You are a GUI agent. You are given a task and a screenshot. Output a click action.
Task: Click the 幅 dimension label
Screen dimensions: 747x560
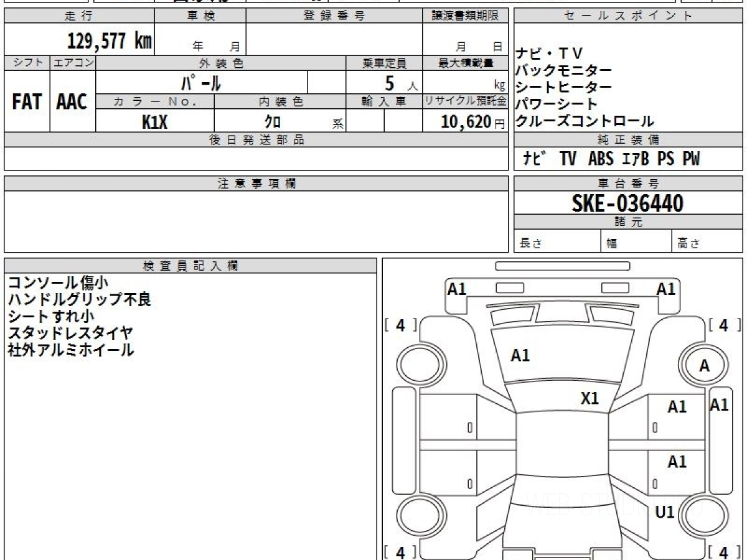612,245
